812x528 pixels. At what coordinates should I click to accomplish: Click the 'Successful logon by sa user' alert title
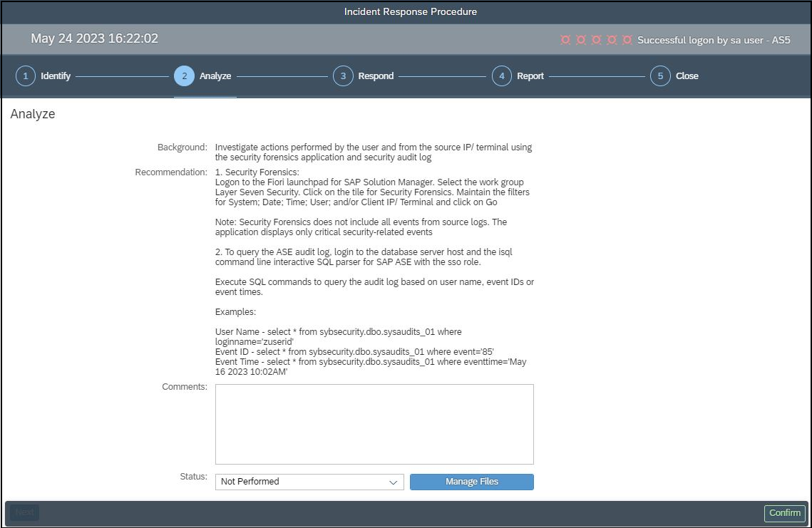714,40
